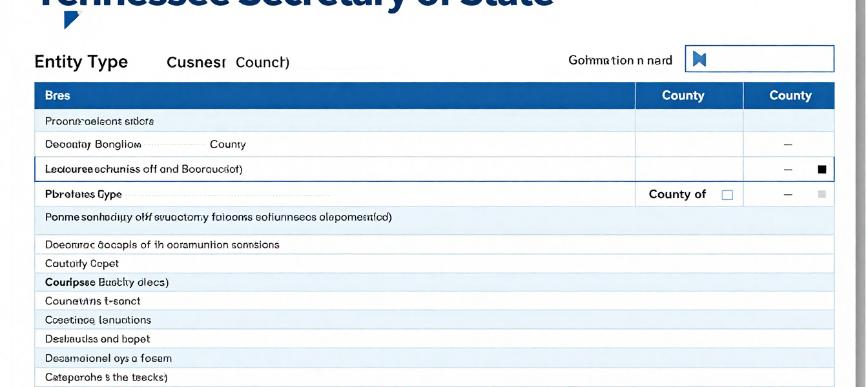This screenshot has width=868, height=387.
Task: Expand the County selector next to Deoontoy Bongliom
Action: point(227,144)
